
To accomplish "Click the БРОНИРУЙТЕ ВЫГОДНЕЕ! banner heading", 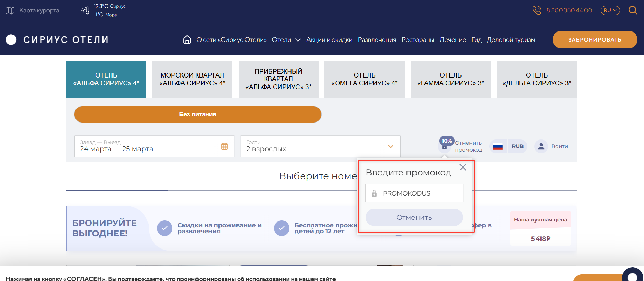I will pyautogui.click(x=105, y=228).
